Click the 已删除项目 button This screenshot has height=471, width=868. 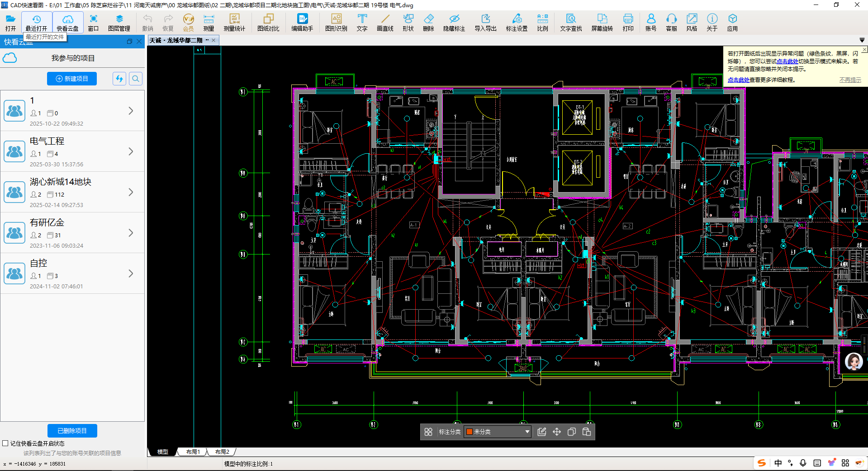(x=72, y=431)
